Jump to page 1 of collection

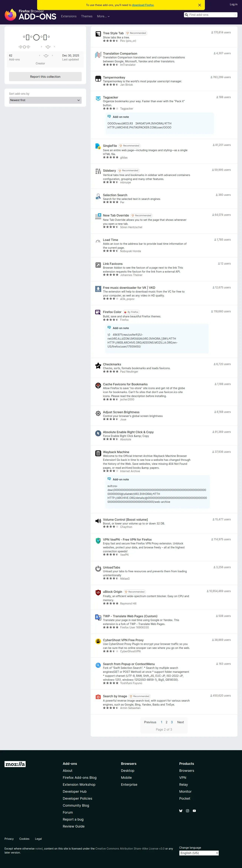click(x=162, y=722)
